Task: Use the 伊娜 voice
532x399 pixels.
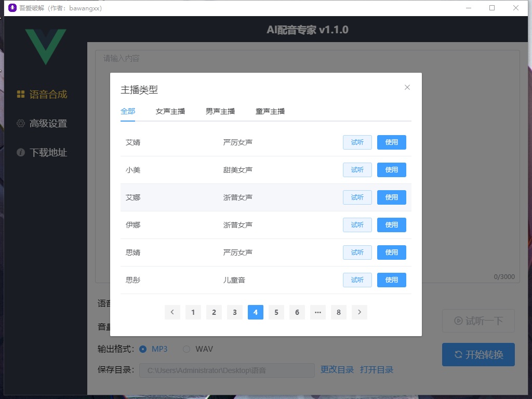Action: [x=392, y=224]
